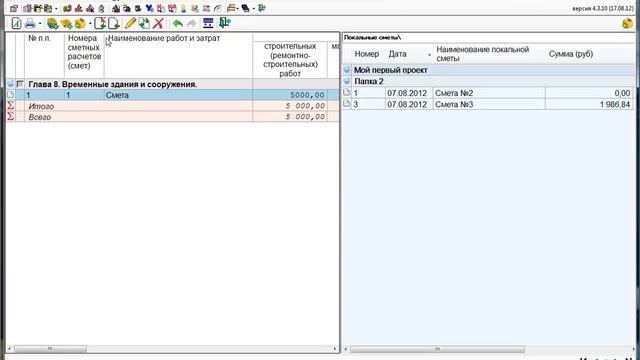Click the right arrow of the left table scrollbar
640x360 pixels.
point(335,349)
